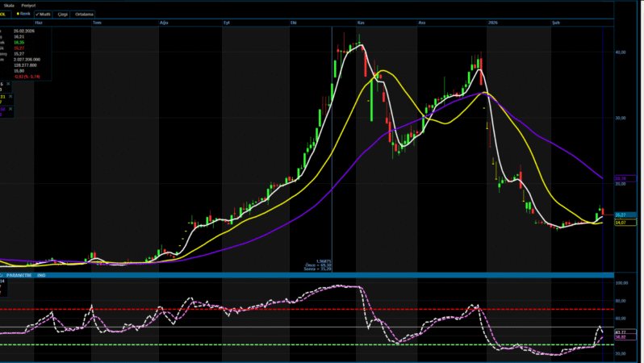Click the 43.77 indicator value label

[x=620, y=332]
